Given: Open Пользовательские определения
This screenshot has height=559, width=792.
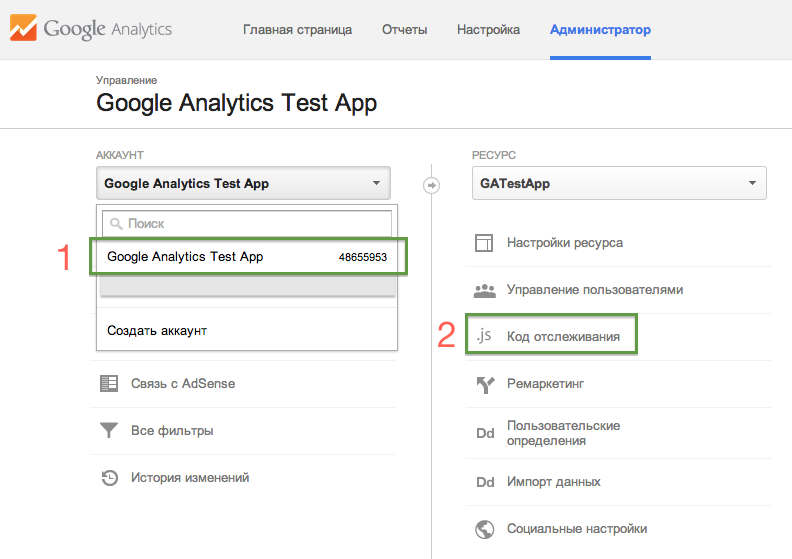Looking at the screenshot, I should pos(564,433).
